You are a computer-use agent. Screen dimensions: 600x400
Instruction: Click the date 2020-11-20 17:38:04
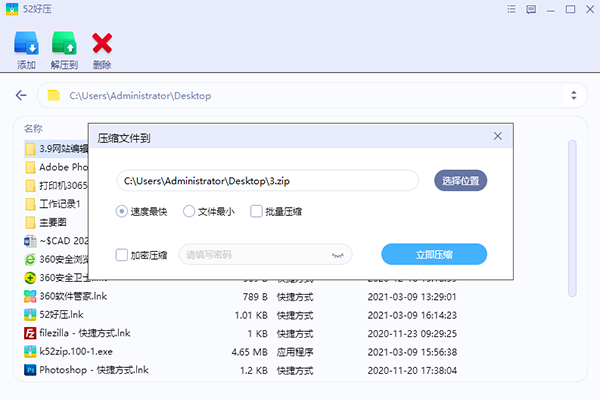pyautogui.click(x=412, y=370)
